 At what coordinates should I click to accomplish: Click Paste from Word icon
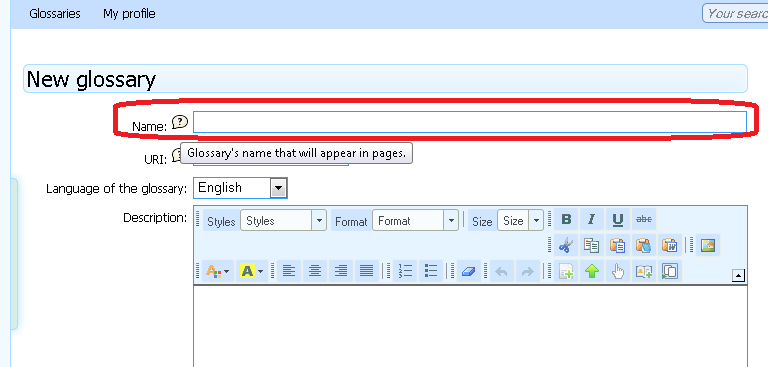click(x=670, y=245)
